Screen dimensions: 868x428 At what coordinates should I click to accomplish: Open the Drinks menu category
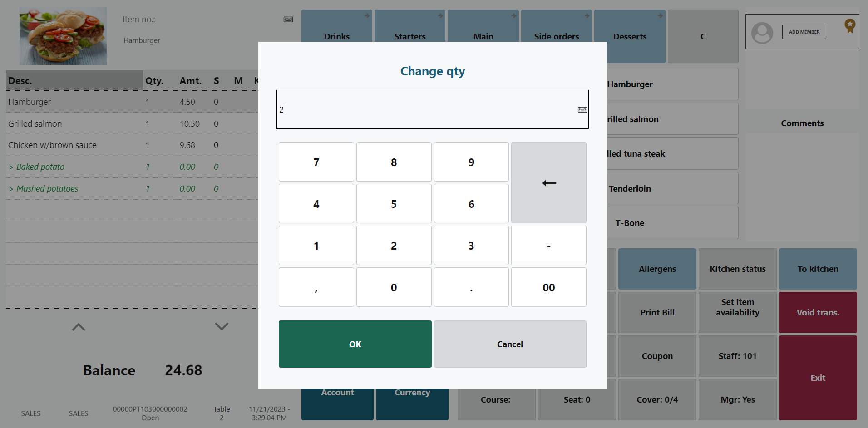click(x=337, y=26)
